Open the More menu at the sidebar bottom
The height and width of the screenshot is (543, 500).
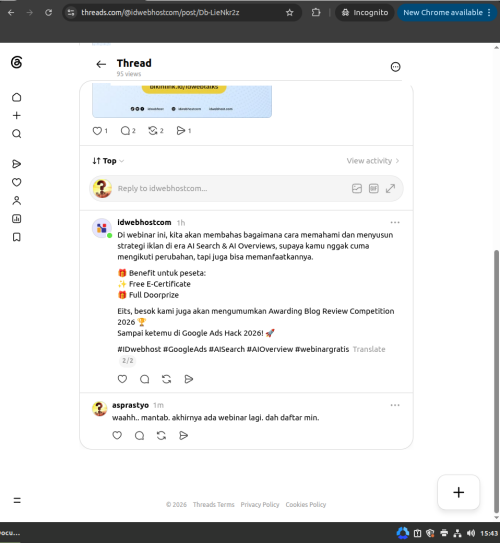click(17, 500)
